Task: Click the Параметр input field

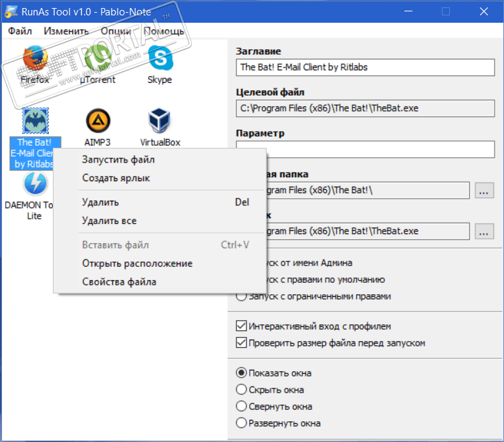Action: [365, 149]
